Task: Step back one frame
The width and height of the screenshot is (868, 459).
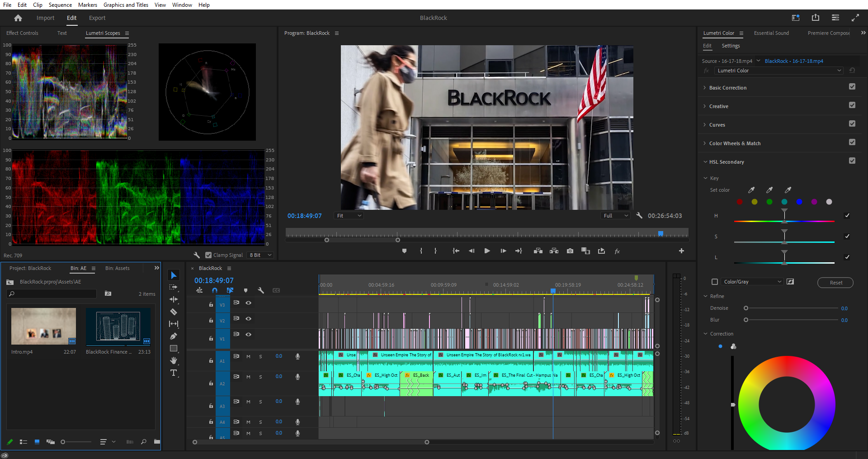Action: pyautogui.click(x=472, y=251)
